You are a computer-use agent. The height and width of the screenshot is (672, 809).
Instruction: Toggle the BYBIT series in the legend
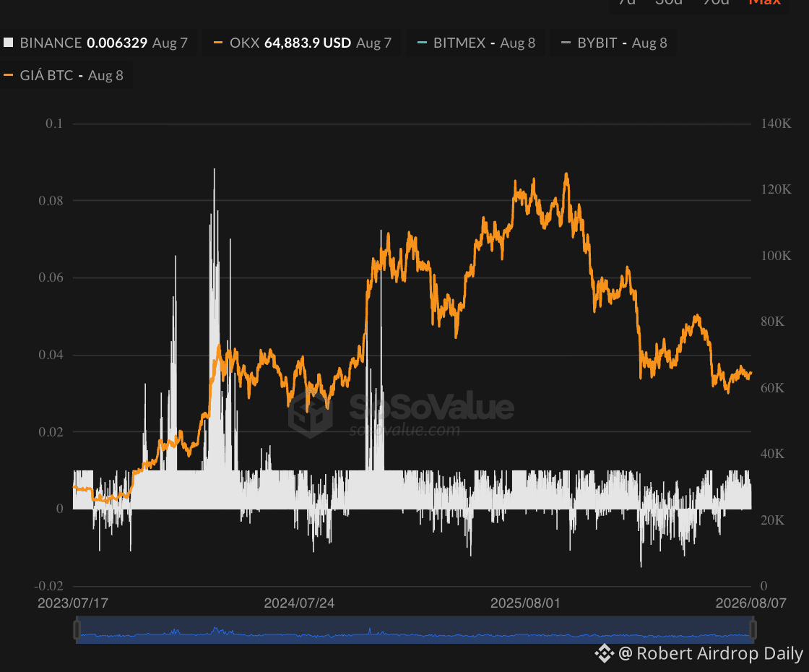[x=613, y=43]
